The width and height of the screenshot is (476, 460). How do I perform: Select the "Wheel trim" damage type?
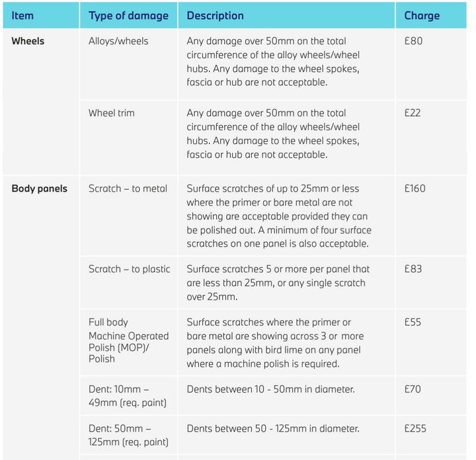tap(111, 113)
